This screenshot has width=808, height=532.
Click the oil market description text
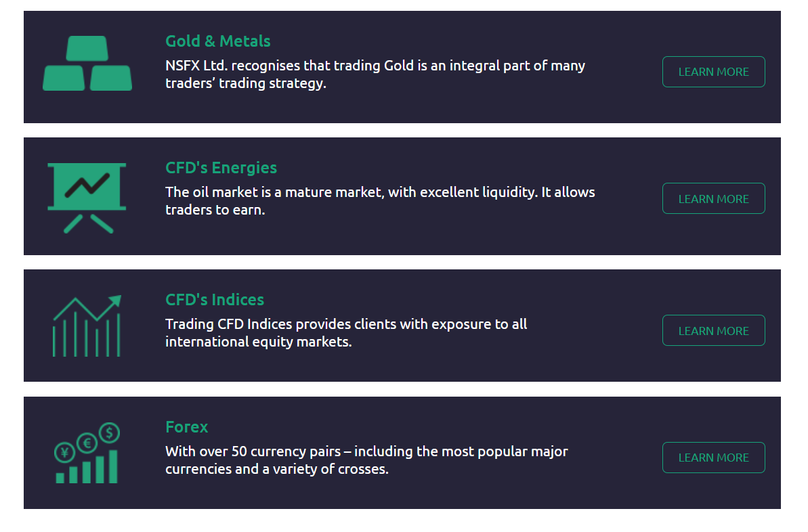point(381,201)
